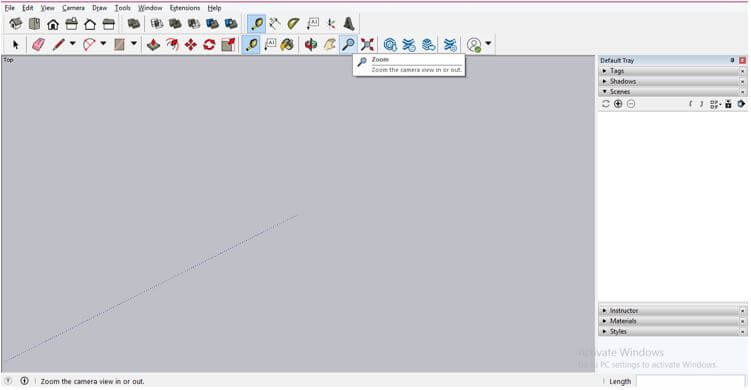The height and width of the screenshot is (390, 751).
Task: Click the Text tool in lower toolbar
Action: click(x=270, y=45)
